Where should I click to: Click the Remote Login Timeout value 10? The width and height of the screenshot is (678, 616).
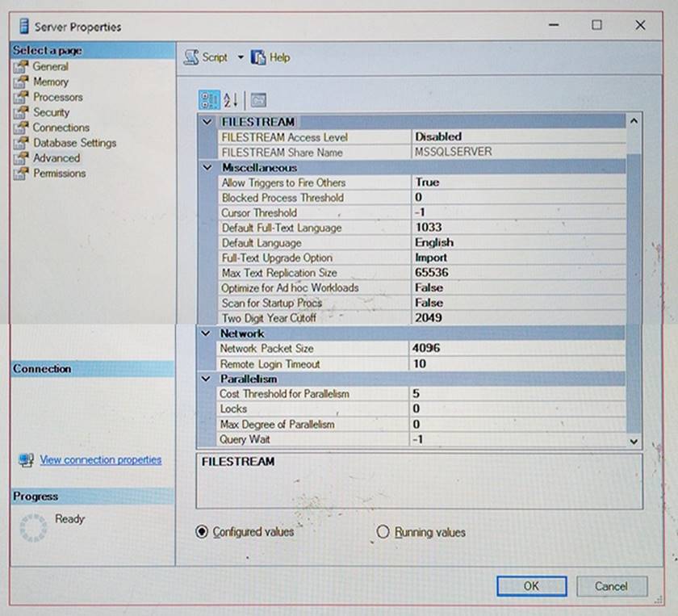[x=517, y=364]
